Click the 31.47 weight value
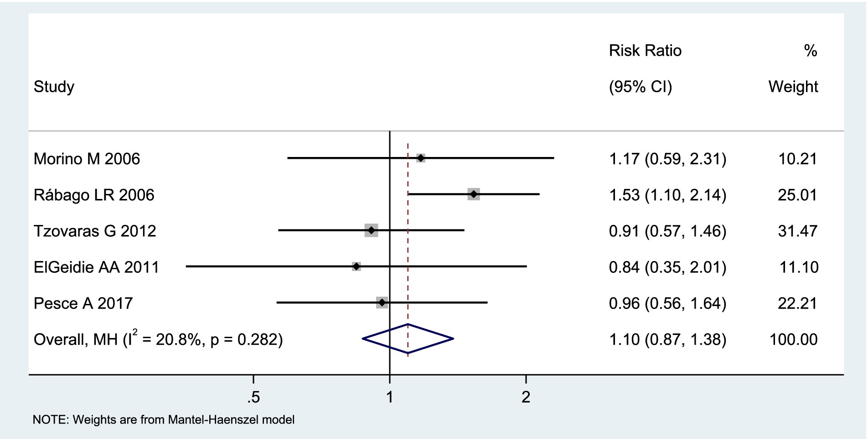Screen dimensions: 868x439 point(797,231)
